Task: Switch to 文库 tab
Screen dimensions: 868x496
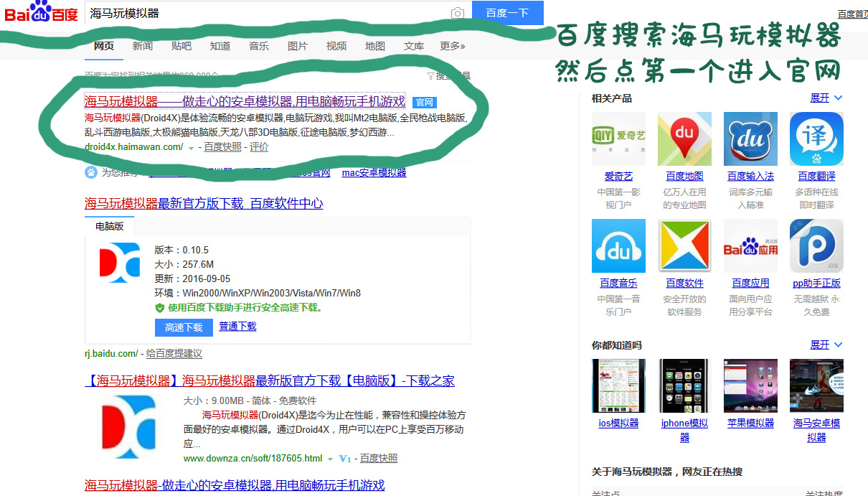Action: [414, 46]
